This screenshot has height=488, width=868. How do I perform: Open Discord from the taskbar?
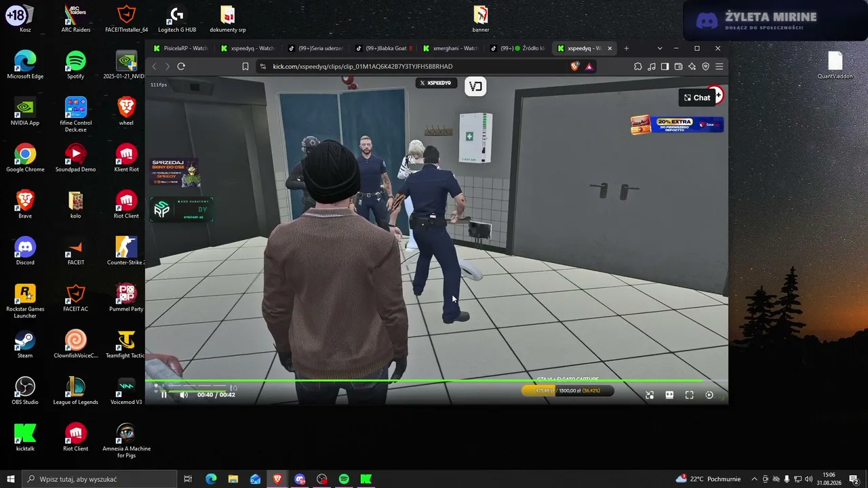tap(300, 479)
